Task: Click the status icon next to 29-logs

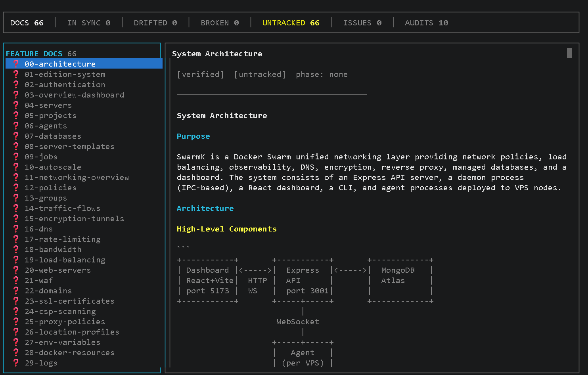Action: (x=16, y=363)
